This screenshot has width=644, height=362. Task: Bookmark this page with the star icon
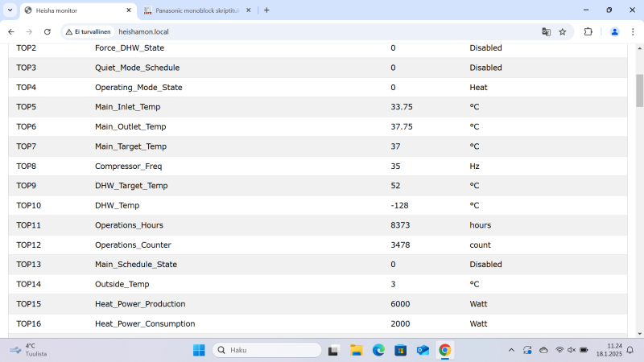[x=563, y=31]
